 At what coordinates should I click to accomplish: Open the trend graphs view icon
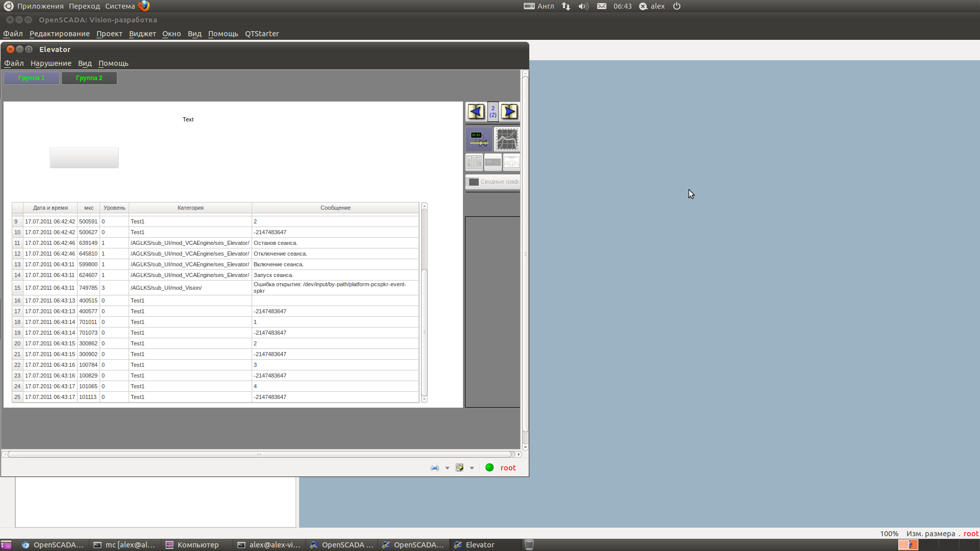pyautogui.click(x=507, y=139)
